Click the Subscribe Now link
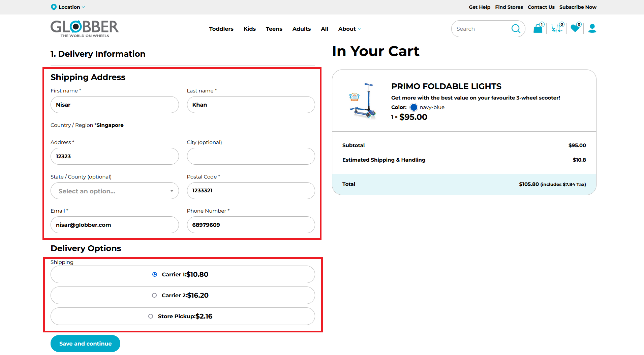The width and height of the screenshot is (644, 355). tap(578, 7)
